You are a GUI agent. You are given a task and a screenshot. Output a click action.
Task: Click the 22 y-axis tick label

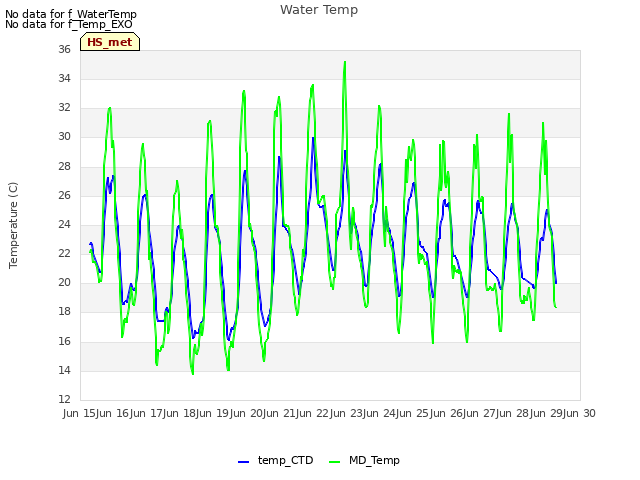pyautogui.click(x=64, y=253)
